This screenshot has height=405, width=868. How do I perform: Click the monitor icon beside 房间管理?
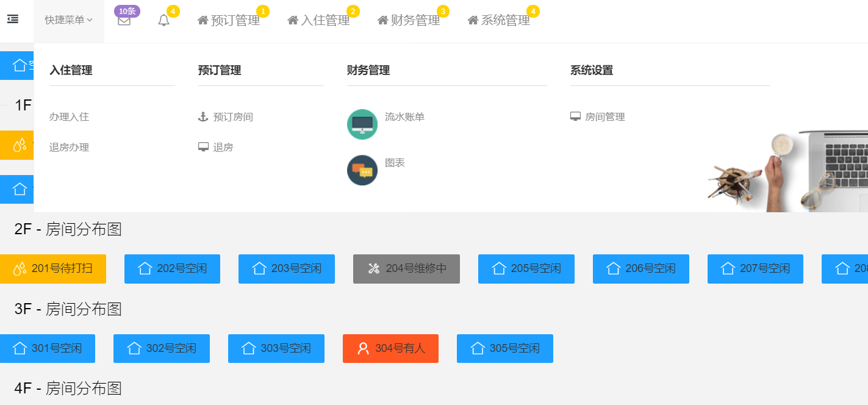point(575,116)
